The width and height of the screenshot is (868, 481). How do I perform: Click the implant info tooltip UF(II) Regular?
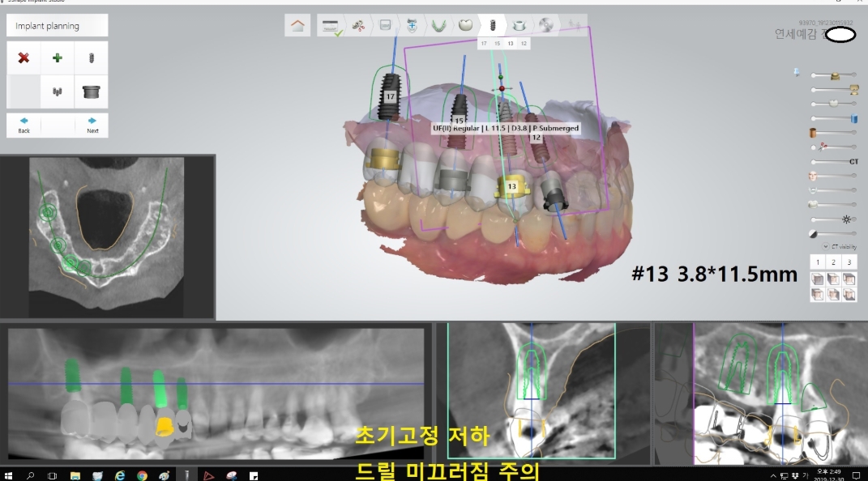point(506,128)
